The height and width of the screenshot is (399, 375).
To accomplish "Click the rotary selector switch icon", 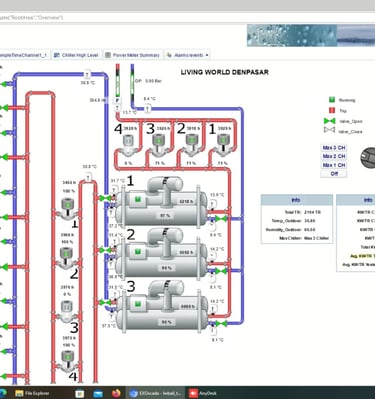I will (368, 157).
